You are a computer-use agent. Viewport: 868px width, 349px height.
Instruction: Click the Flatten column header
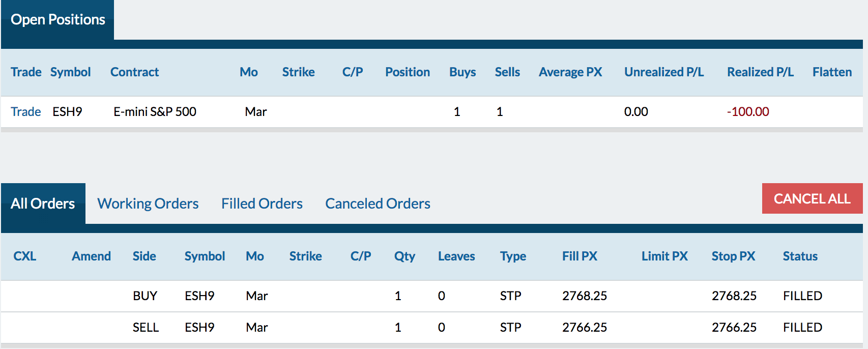[832, 72]
